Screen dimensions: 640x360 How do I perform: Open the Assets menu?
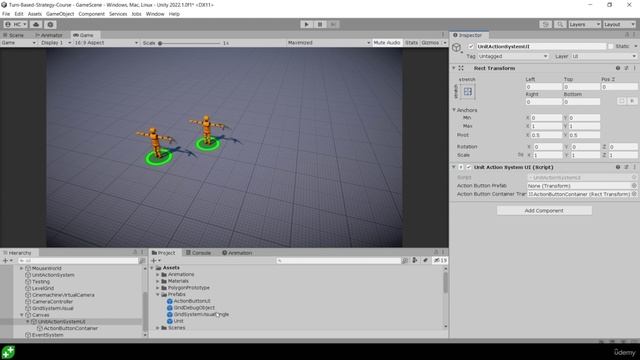[x=35, y=14]
